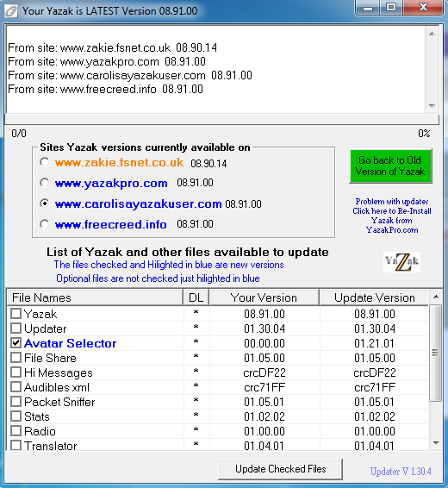Select the www.zakie.fsnet.co.uk radio button
The width and height of the screenshot is (448, 488).
coord(45,162)
